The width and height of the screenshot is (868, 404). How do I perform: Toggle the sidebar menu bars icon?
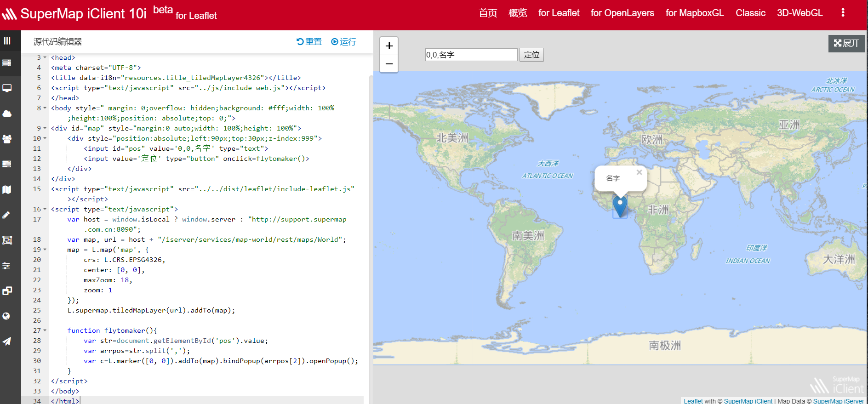(7, 41)
